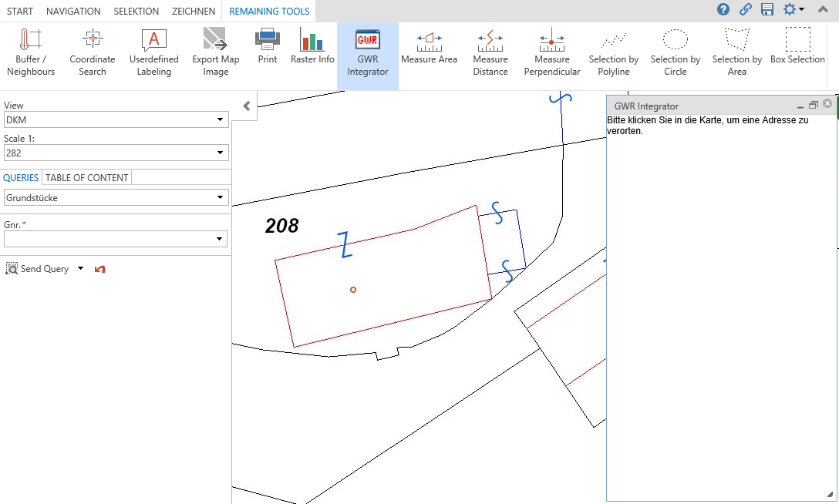The image size is (839, 504).
Task: Select the Buffer/Neighbours tool
Action: (x=31, y=50)
